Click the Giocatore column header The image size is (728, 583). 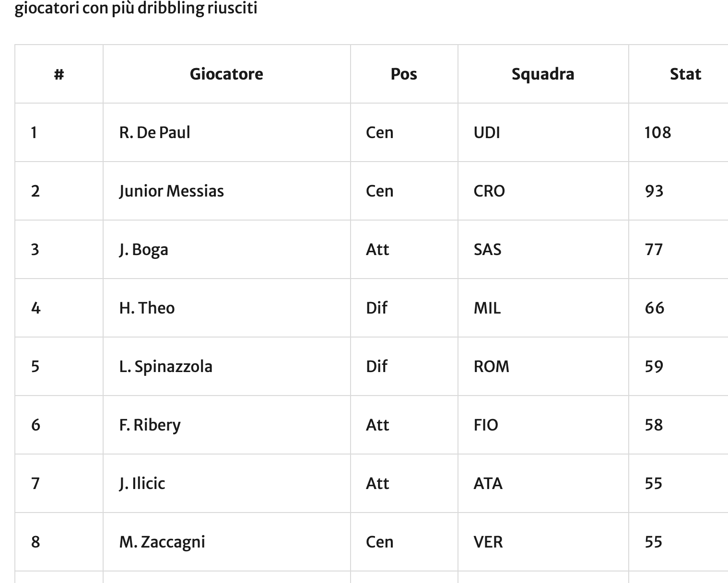click(226, 74)
